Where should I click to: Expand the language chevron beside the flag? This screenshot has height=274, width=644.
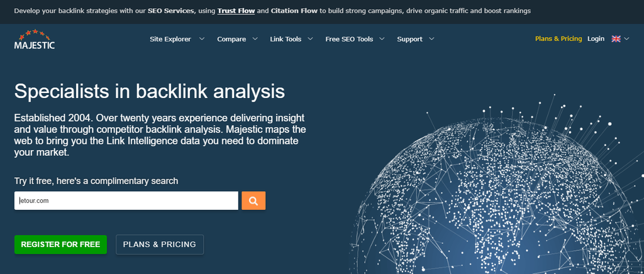coord(626,38)
